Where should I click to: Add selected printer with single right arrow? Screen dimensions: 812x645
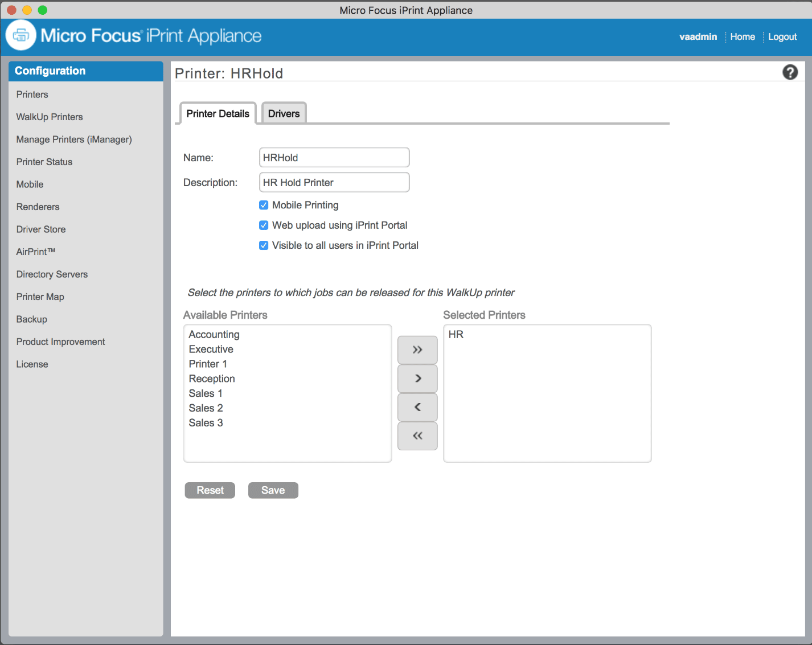(417, 379)
